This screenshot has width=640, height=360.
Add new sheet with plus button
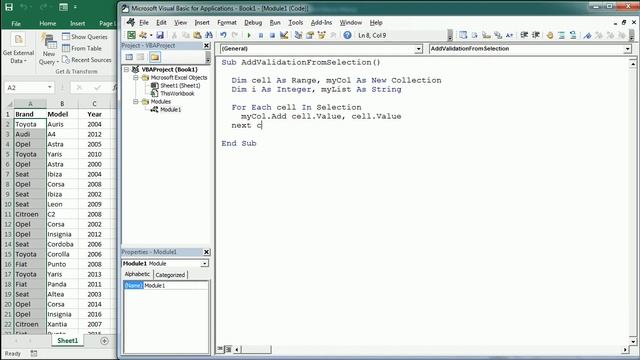click(104, 341)
